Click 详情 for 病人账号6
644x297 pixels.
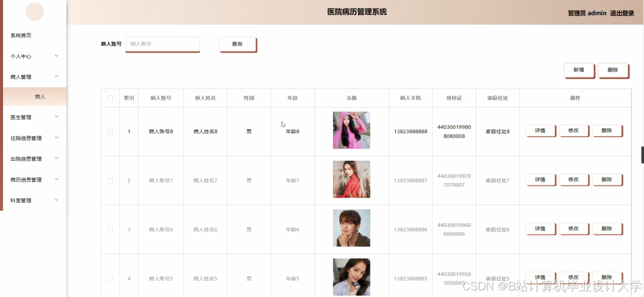(x=540, y=229)
